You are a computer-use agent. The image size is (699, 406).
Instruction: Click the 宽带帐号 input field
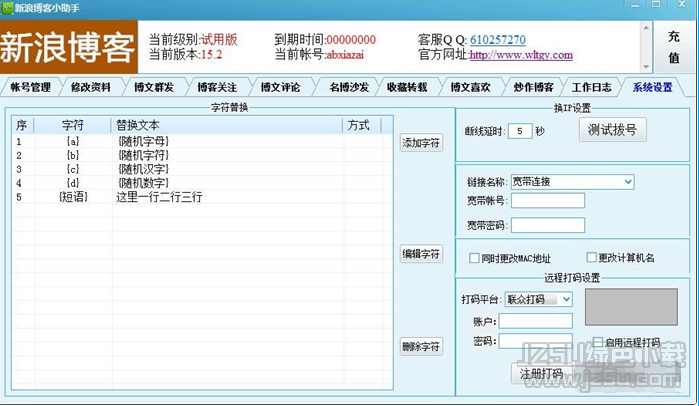[548, 201]
